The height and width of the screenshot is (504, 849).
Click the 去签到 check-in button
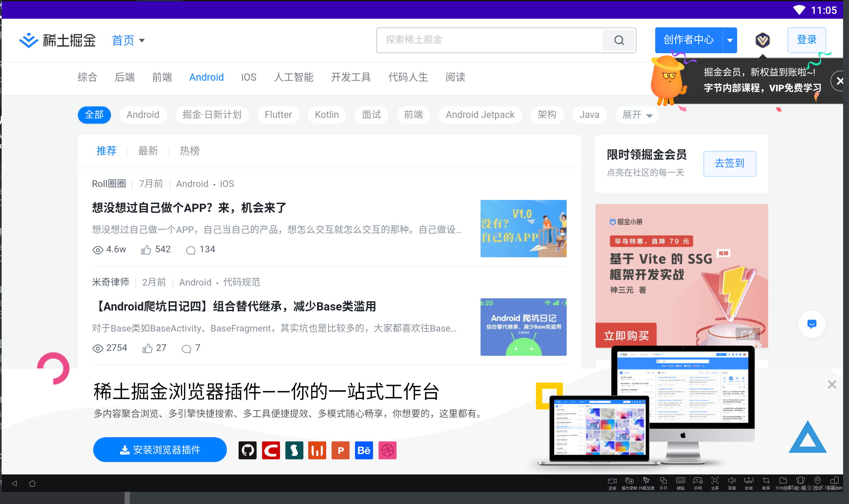[x=729, y=163]
